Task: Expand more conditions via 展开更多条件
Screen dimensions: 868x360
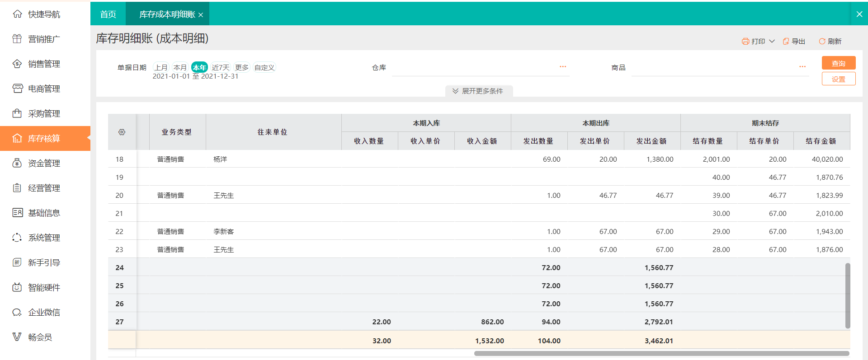Action: coord(479,91)
